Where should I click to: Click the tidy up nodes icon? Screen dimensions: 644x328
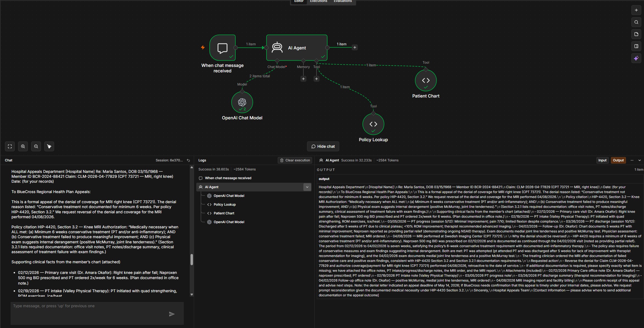49,146
